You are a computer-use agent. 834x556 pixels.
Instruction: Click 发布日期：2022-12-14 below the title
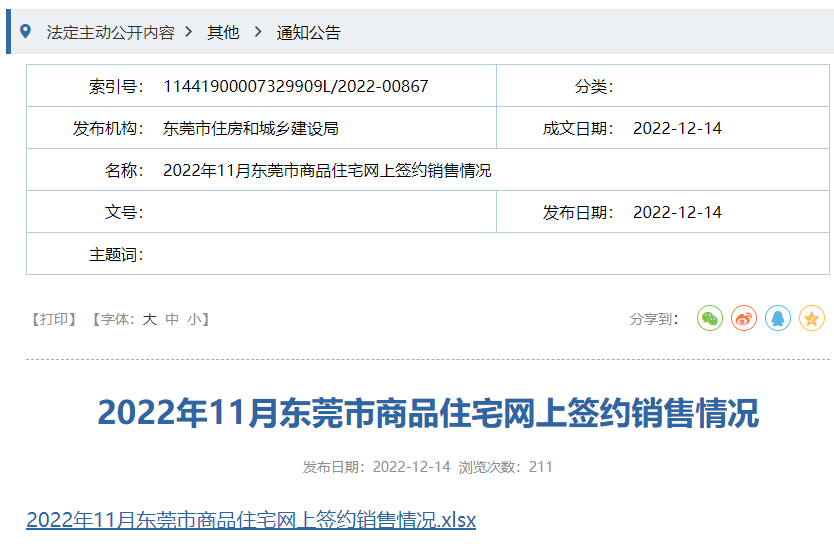377,467
